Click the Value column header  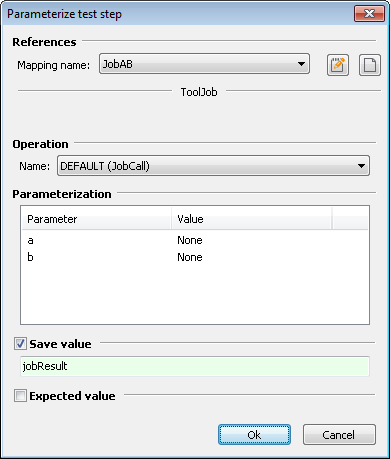[x=252, y=219]
